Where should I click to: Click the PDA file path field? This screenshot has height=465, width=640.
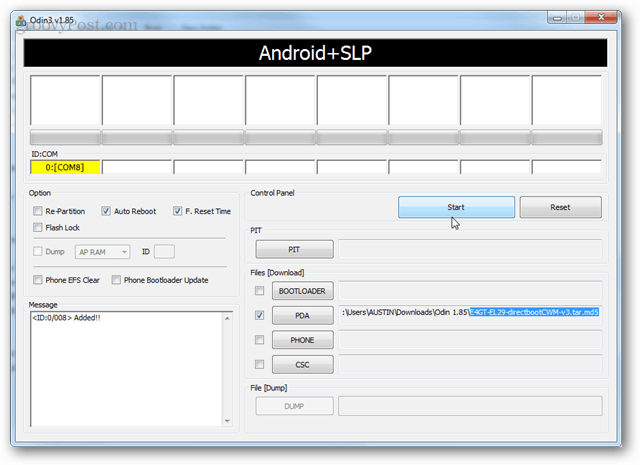coord(470,314)
